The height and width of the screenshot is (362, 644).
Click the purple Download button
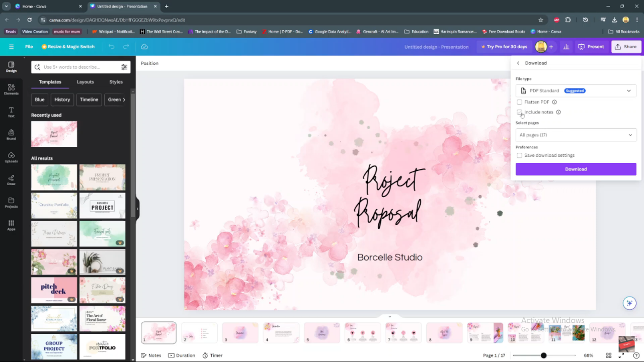pos(576,169)
